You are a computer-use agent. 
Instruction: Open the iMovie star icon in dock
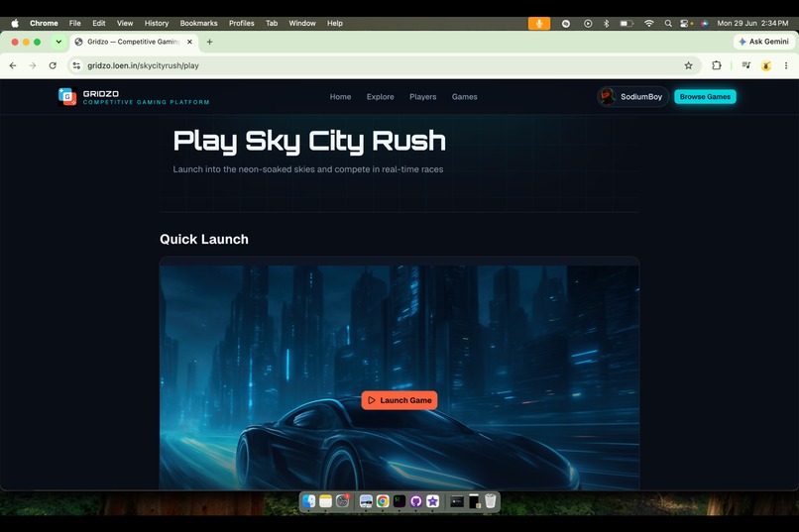point(432,501)
